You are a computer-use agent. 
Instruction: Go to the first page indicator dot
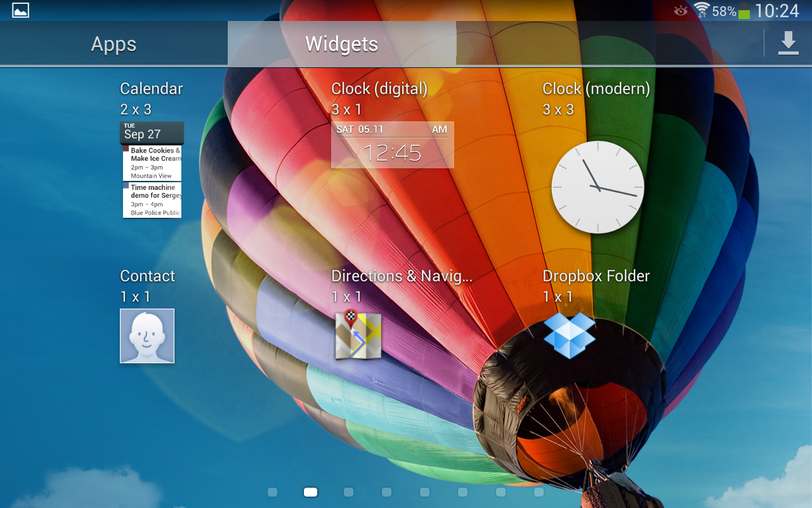pos(273,492)
